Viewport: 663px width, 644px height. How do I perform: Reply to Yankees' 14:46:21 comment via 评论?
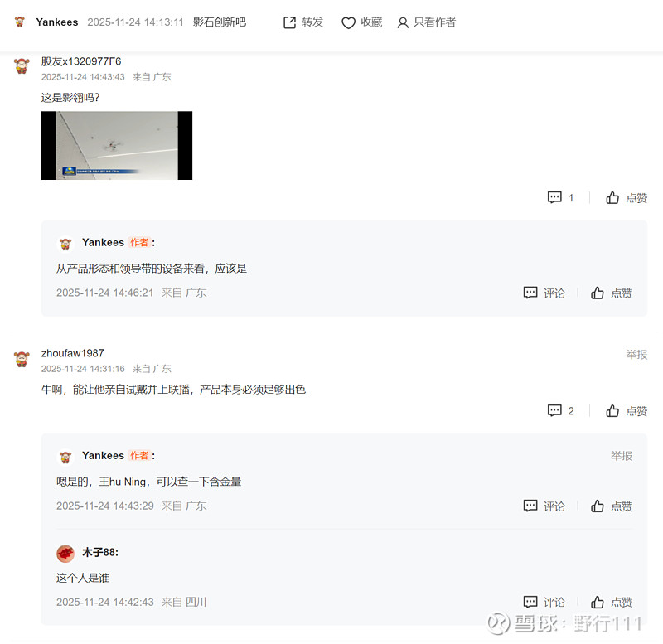click(x=544, y=293)
